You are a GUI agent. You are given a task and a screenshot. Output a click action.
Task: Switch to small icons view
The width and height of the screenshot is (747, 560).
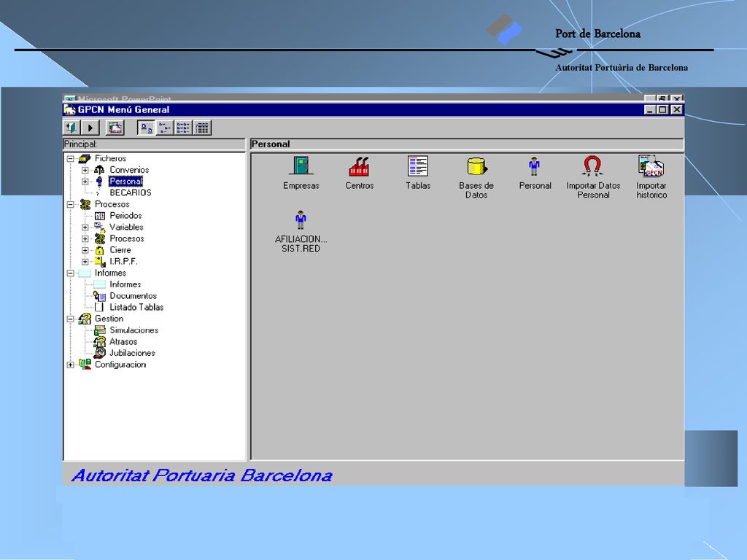(165, 128)
